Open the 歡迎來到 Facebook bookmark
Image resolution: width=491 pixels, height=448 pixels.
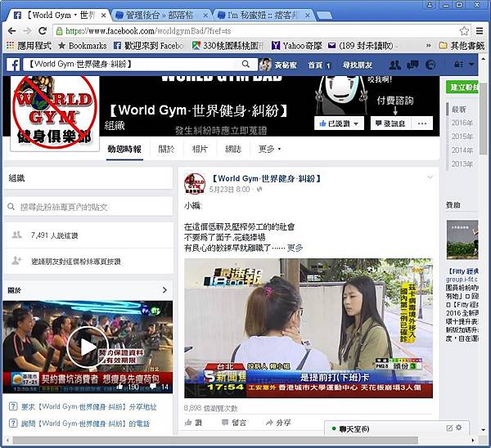(148, 46)
